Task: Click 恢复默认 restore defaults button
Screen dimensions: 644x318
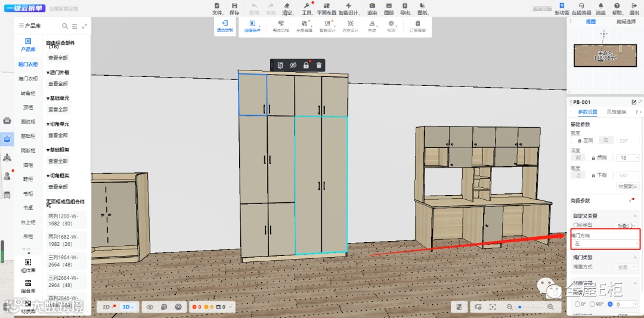Action: pos(628,187)
